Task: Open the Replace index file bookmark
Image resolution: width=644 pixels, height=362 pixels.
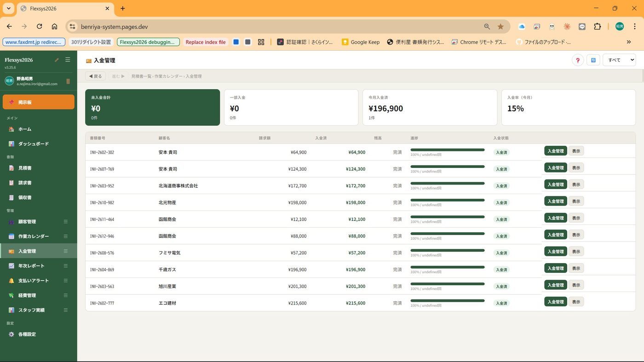Action: pyautogui.click(x=206, y=42)
